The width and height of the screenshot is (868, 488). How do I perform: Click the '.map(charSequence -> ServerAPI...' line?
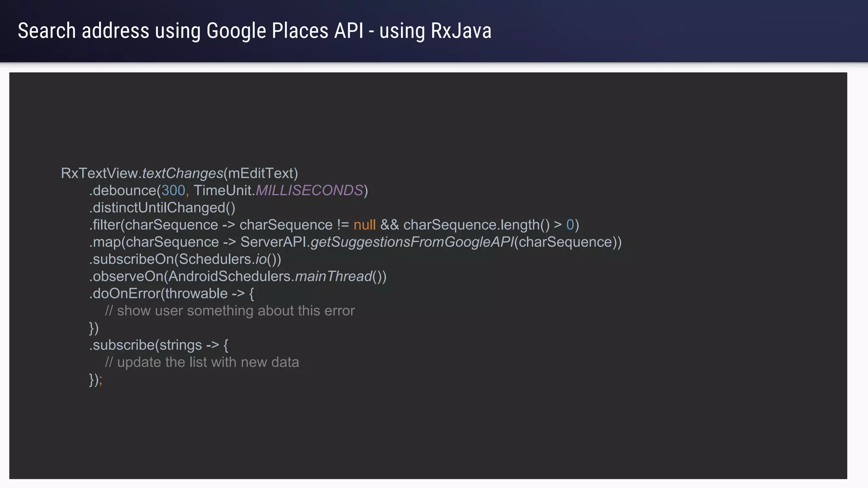[x=355, y=242]
